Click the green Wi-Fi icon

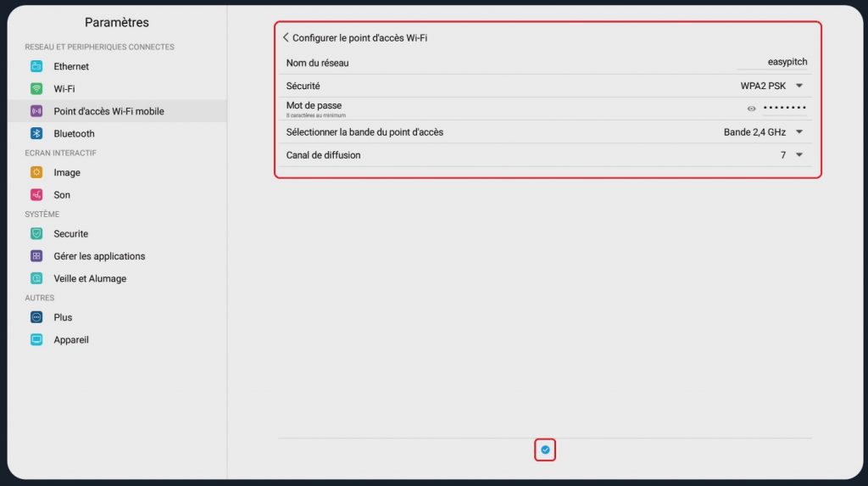[x=36, y=89]
